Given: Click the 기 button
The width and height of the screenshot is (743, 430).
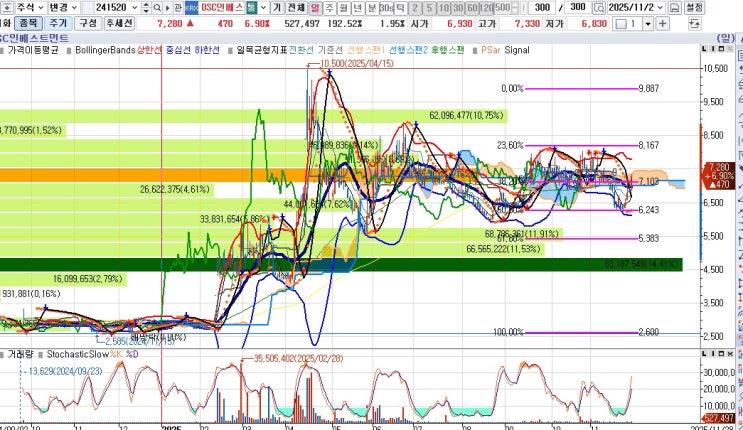Looking at the screenshot, I should pos(277,8).
